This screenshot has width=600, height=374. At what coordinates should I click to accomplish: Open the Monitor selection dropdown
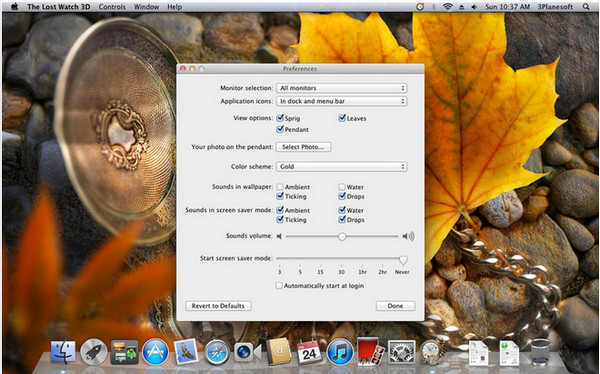tap(341, 88)
